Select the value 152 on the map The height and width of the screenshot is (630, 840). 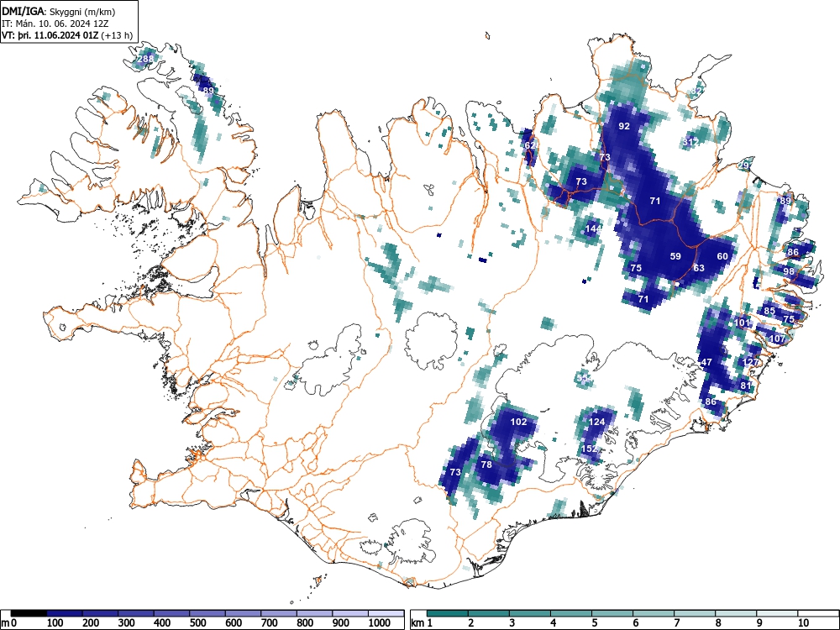coord(590,449)
